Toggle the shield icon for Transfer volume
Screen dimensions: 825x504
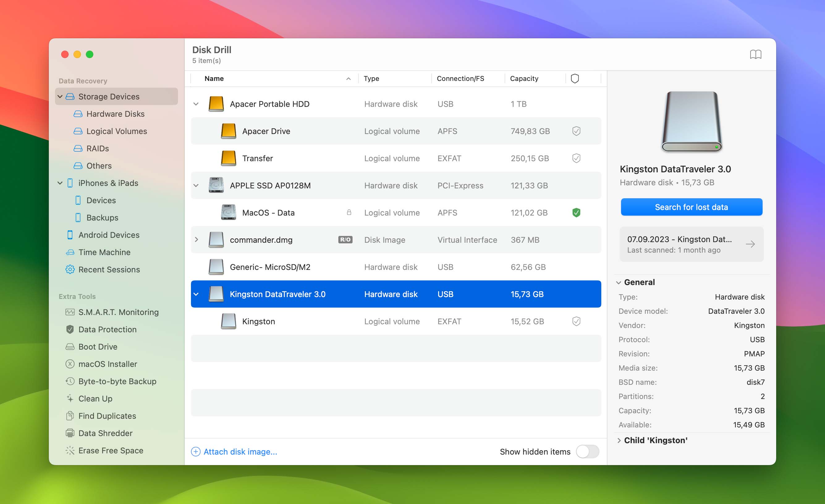(x=576, y=158)
